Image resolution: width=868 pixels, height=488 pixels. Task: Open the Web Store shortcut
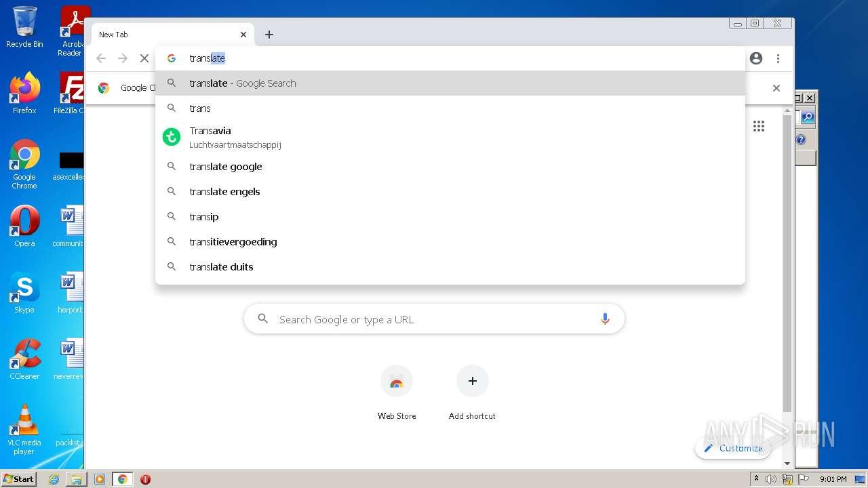(397, 393)
